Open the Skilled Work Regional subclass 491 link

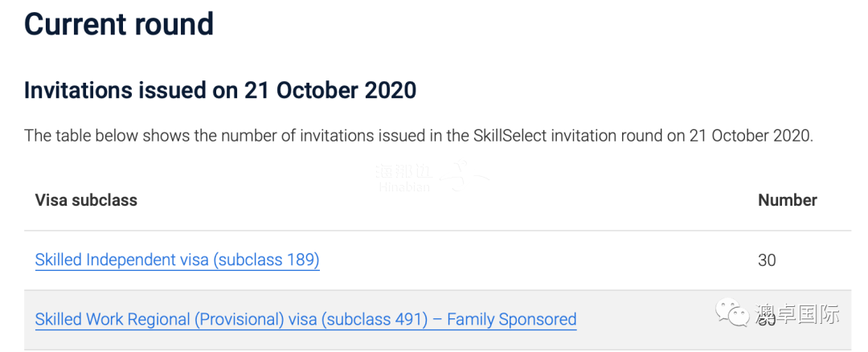(305, 319)
